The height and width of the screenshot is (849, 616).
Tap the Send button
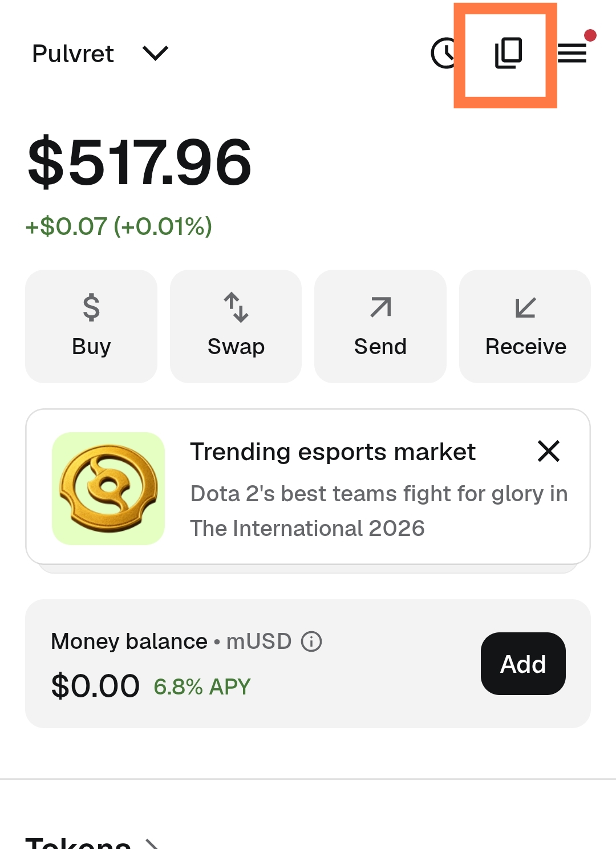[380, 326]
